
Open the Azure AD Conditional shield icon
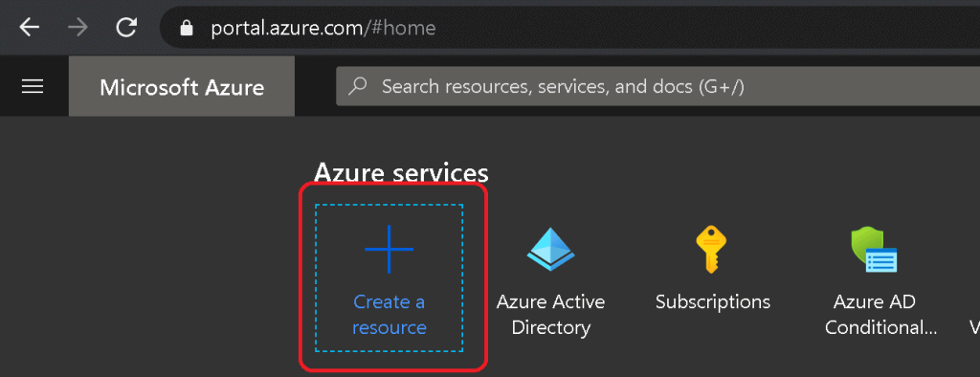click(874, 250)
